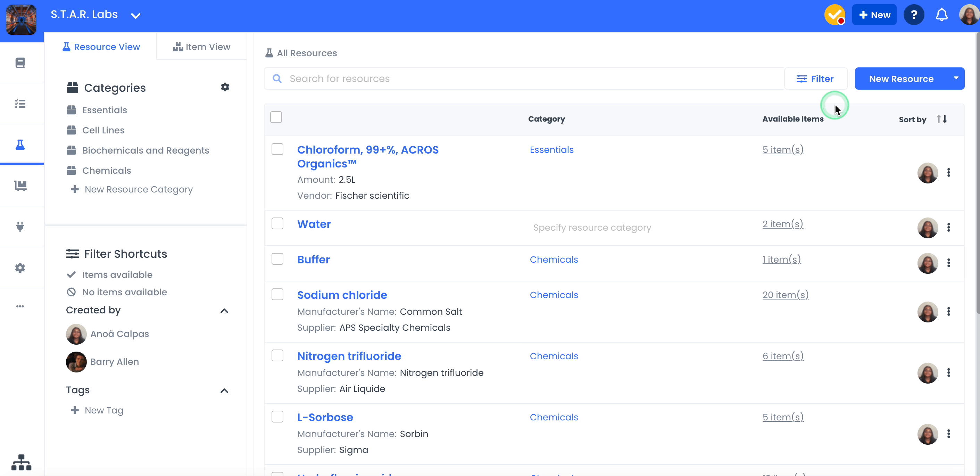The height and width of the screenshot is (476, 980).
Task: Check the select-all checkbox in header
Action: coord(276,117)
